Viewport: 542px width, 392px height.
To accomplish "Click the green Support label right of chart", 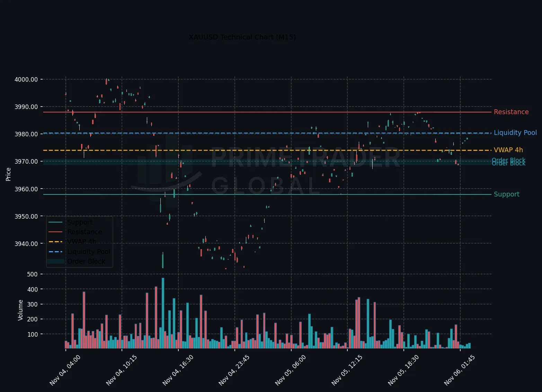I will pyautogui.click(x=507, y=194).
